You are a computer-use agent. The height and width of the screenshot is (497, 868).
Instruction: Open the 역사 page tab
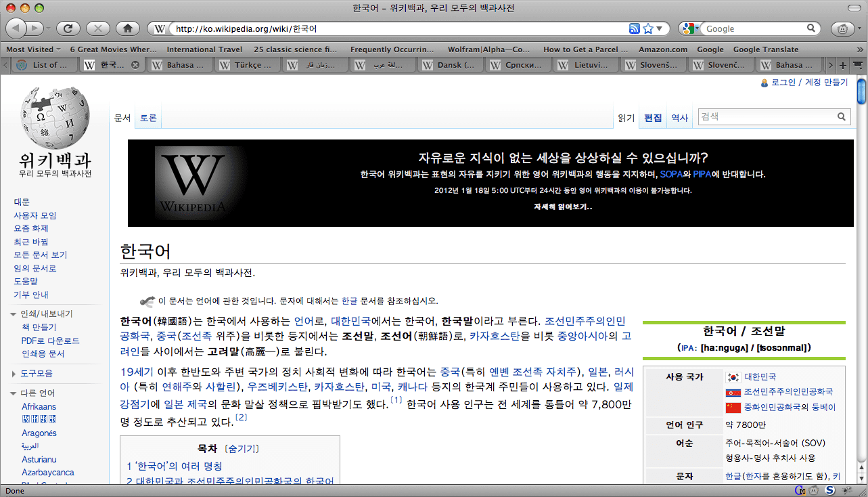[679, 118]
